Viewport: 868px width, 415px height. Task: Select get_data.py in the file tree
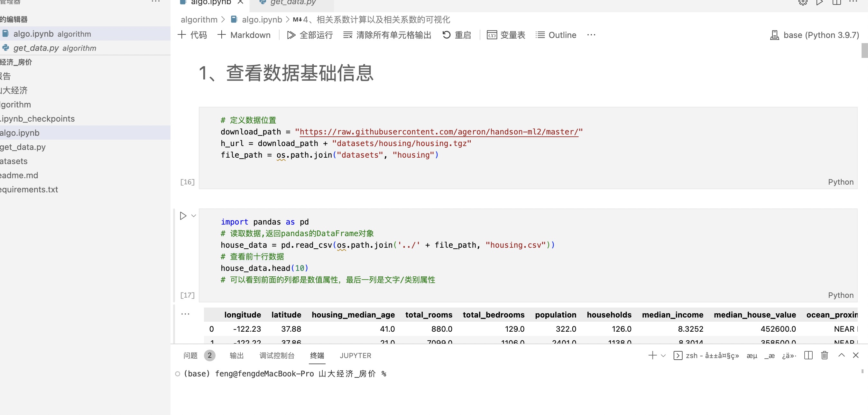click(x=85, y=147)
